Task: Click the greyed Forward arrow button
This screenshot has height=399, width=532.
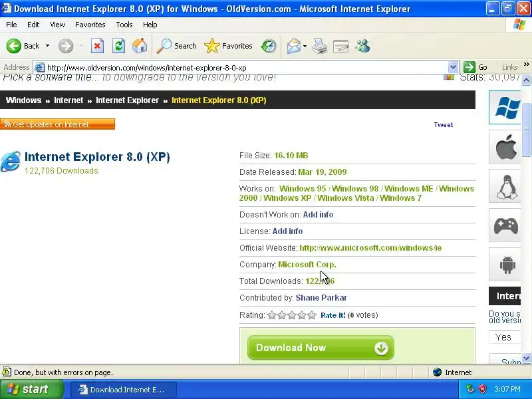Action: click(66, 46)
